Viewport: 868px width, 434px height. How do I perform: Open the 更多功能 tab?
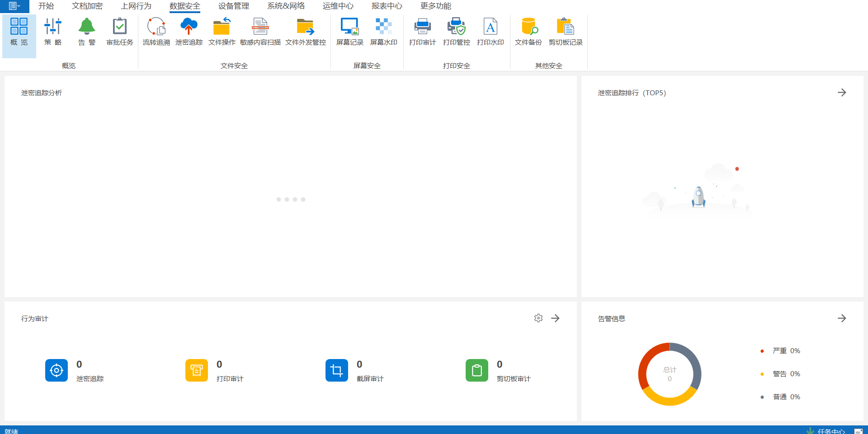[x=436, y=6]
